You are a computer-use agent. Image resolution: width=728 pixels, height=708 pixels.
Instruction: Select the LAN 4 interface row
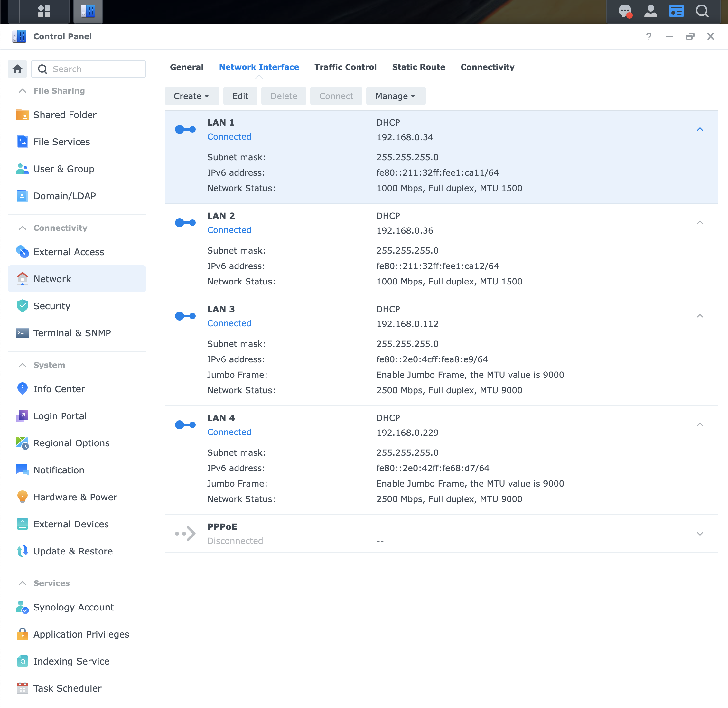[x=441, y=461]
